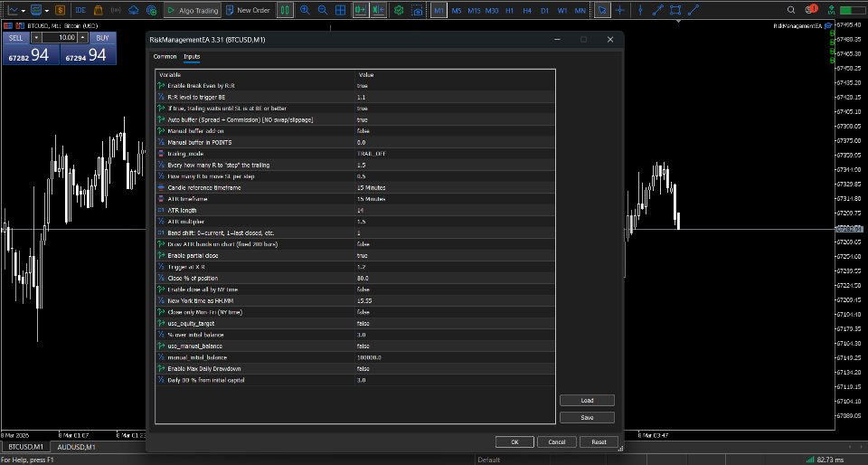Click the Cancel button
The image size is (868, 465).
tap(556, 441)
